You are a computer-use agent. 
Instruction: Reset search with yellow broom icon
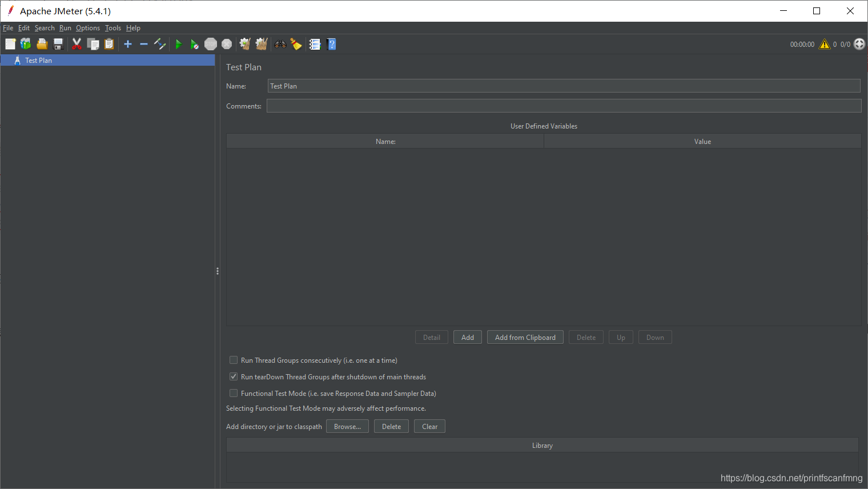296,44
